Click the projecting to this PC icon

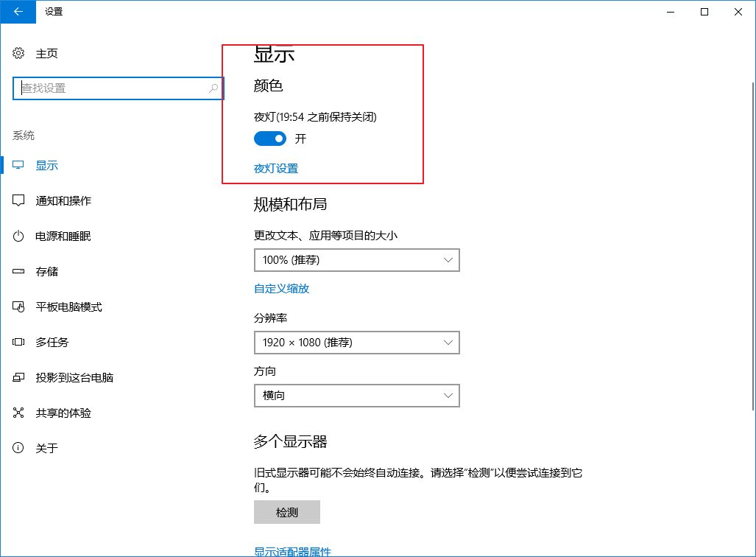pos(18,377)
